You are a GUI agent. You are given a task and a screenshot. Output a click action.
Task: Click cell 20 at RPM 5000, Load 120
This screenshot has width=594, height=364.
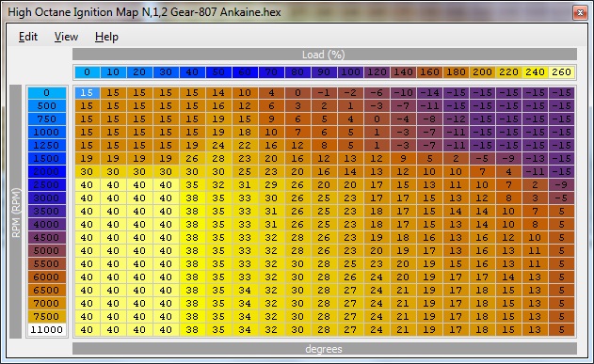pyautogui.click(x=377, y=250)
